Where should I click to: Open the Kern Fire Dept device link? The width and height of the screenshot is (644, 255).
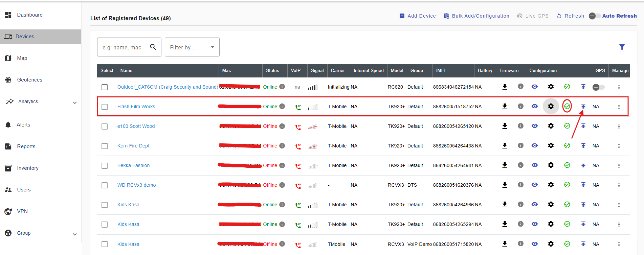tap(133, 146)
